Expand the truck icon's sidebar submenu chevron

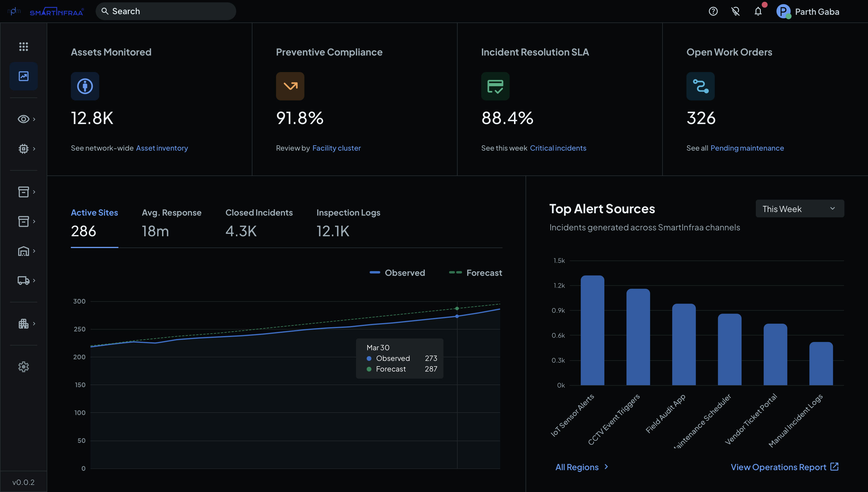34,280
